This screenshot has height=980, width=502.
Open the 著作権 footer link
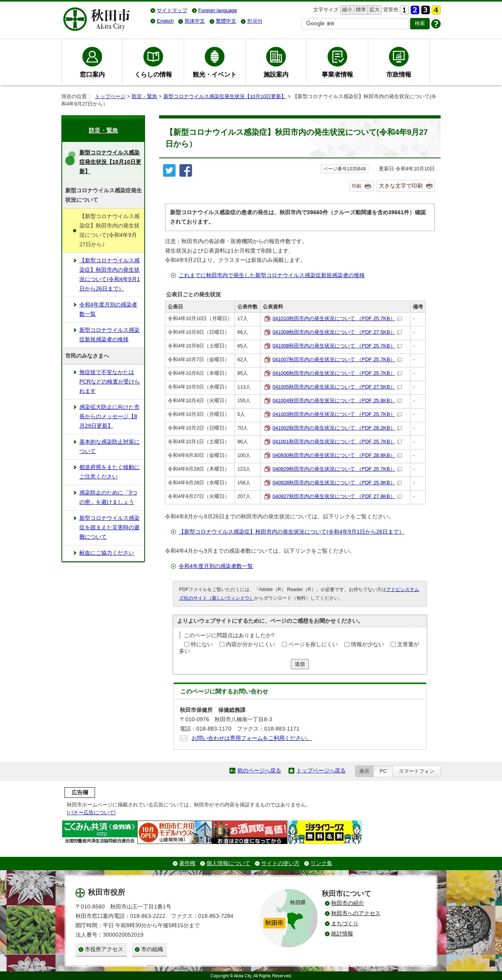pyautogui.click(x=187, y=863)
